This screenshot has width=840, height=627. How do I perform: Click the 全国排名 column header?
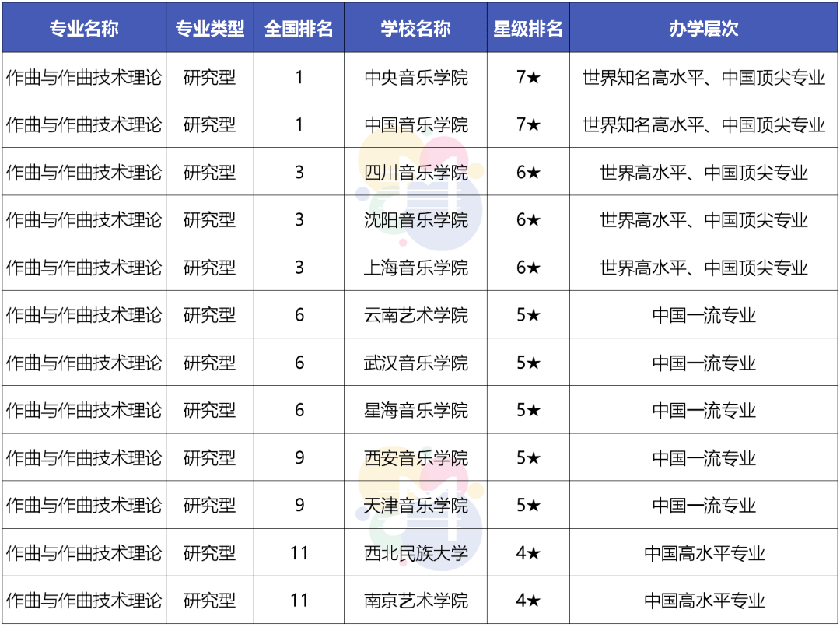[x=299, y=29]
